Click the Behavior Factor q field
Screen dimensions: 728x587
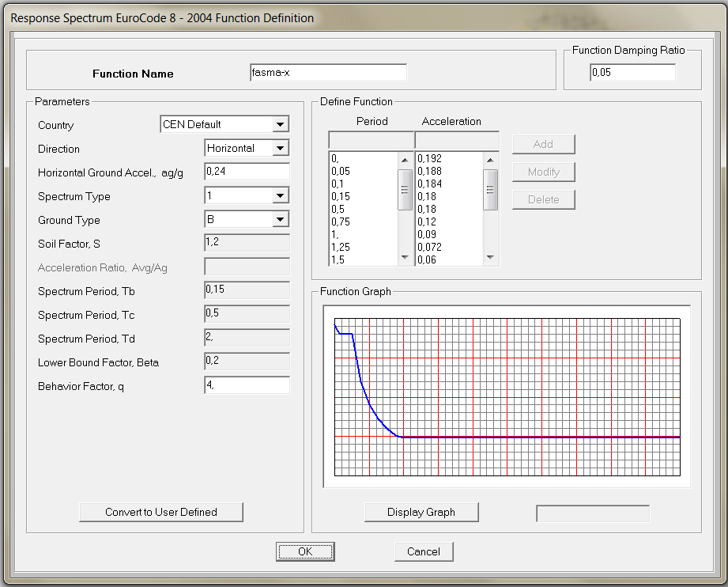(x=247, y=385)
